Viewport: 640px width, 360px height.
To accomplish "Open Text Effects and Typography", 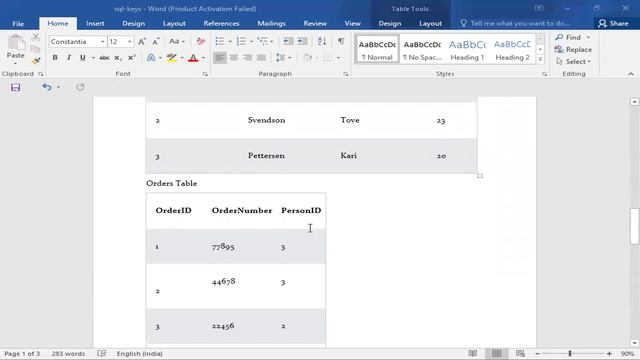I will coord(151,58).
